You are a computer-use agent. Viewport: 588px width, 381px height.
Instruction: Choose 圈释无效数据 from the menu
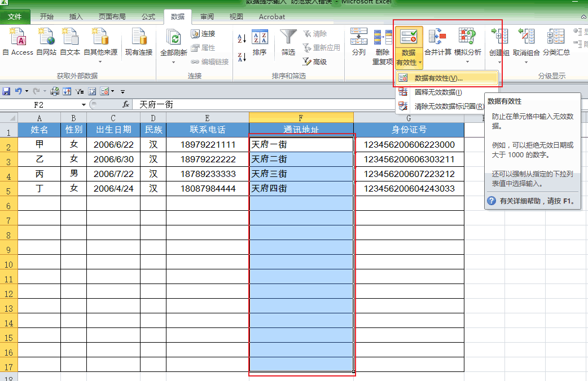click(438, 92)
